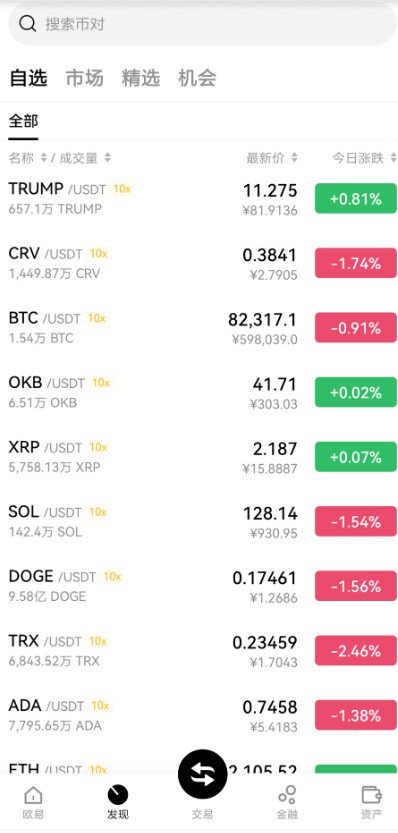
Task: Open the 欧易 home icon
Action: click(33, 795)
